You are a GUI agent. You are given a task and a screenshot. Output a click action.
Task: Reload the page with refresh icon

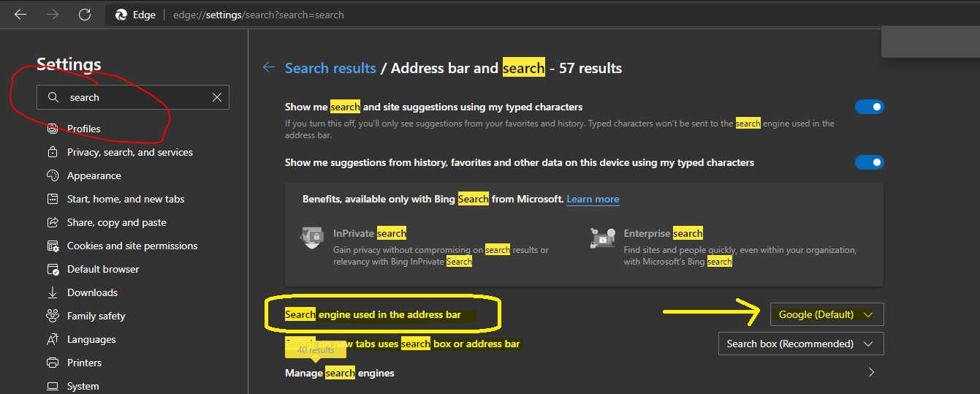[x=85, y=15]
